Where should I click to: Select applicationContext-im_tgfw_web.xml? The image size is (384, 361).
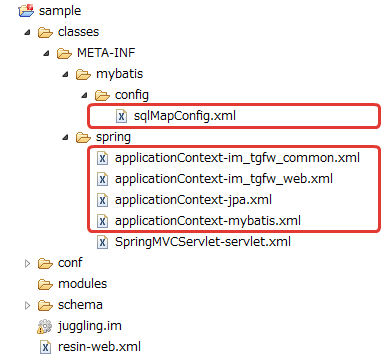(x=224, y=179)
